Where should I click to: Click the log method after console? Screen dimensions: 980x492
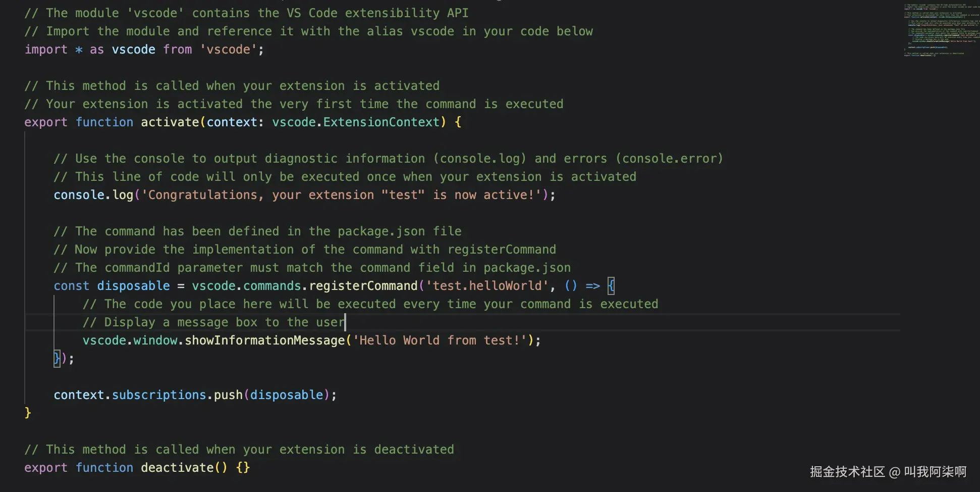[123, 195]
